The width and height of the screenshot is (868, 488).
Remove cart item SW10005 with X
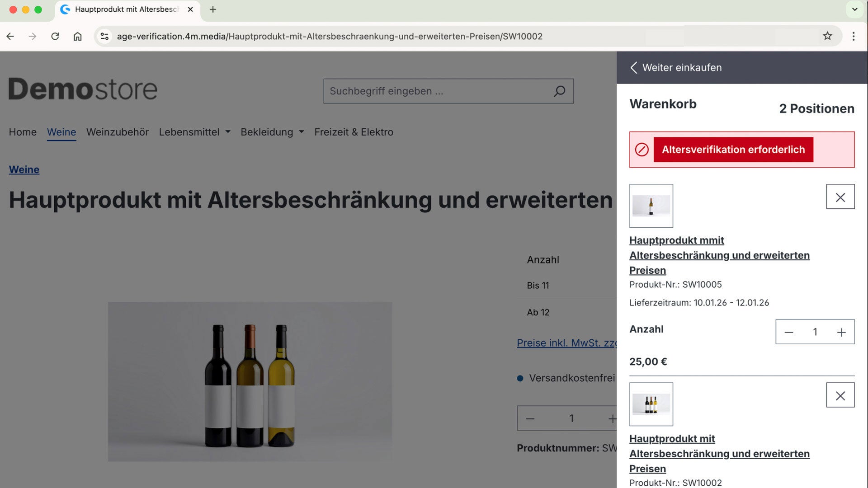[840, 197]
